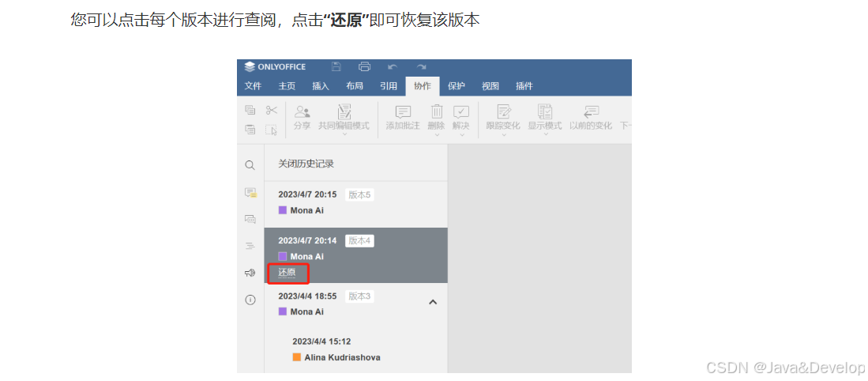Open the headings navigation sidebar icon
The image size is (868, 381).
pos(250,245)
